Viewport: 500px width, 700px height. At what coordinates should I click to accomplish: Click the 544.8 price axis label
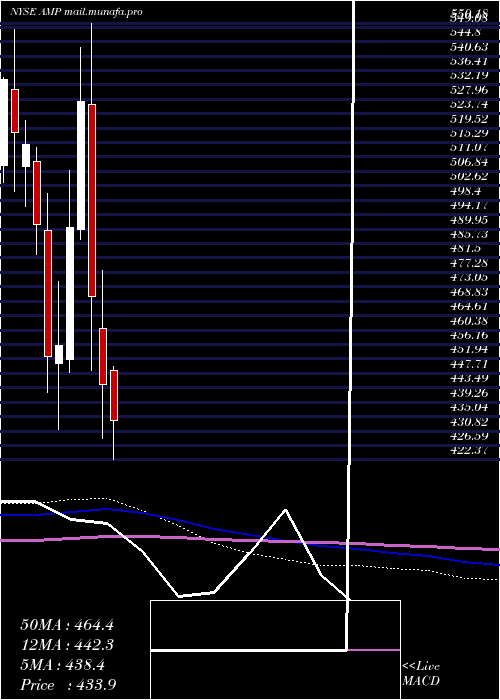tap(468, 32)
